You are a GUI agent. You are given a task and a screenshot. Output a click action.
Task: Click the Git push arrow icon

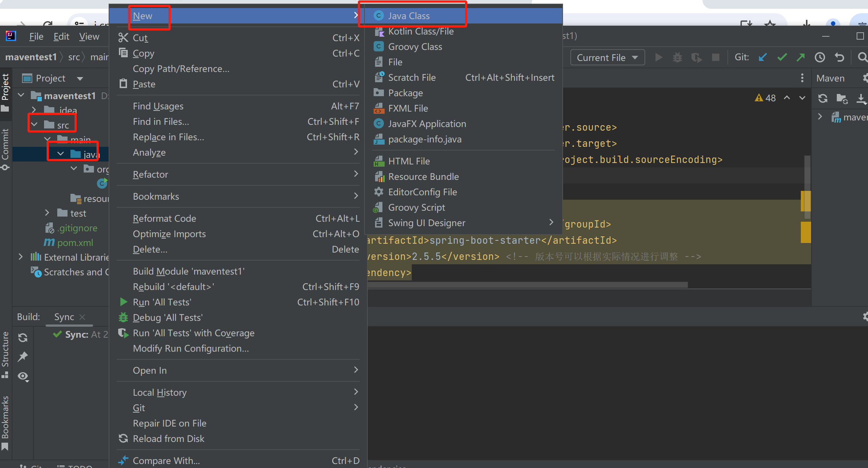click(x=801, y=57)
